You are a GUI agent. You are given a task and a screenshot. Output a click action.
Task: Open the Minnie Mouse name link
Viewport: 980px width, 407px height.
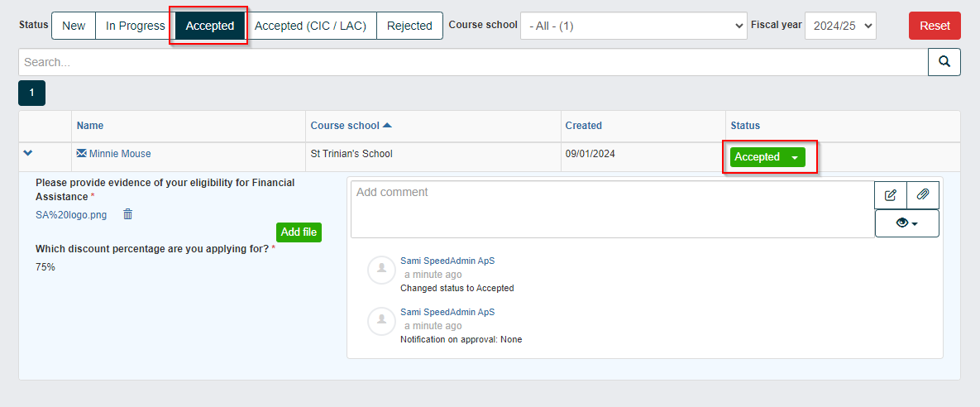(120, 154)
